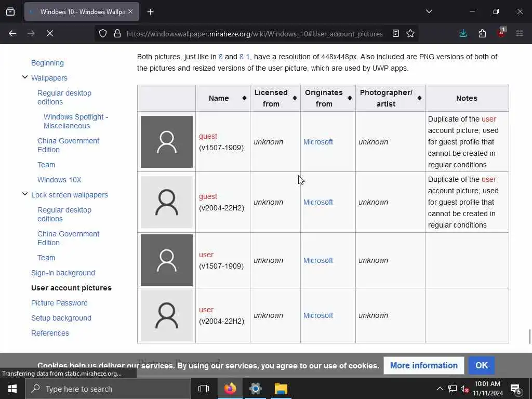The height and width of the screenshot is (399, 532).
Task: Open the Windows 8 link
Action: pyautogui.click(x=220, y=57)
